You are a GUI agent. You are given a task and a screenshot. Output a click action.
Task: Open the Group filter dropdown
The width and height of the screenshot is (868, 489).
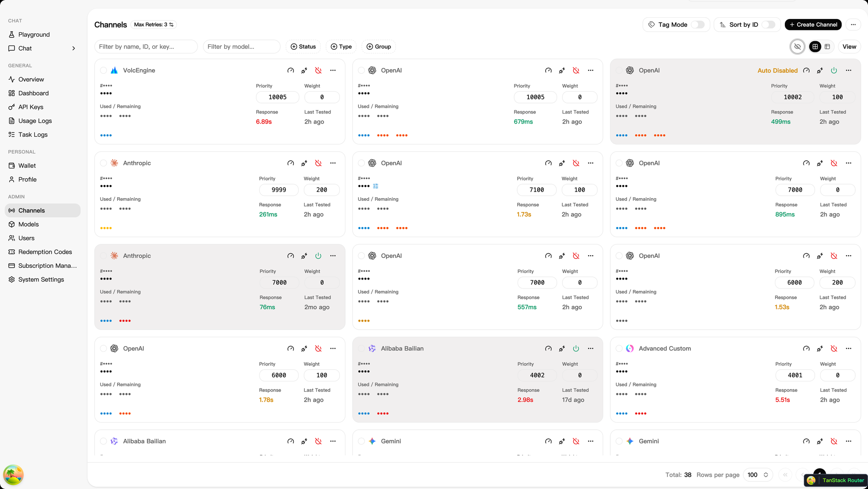378,47
